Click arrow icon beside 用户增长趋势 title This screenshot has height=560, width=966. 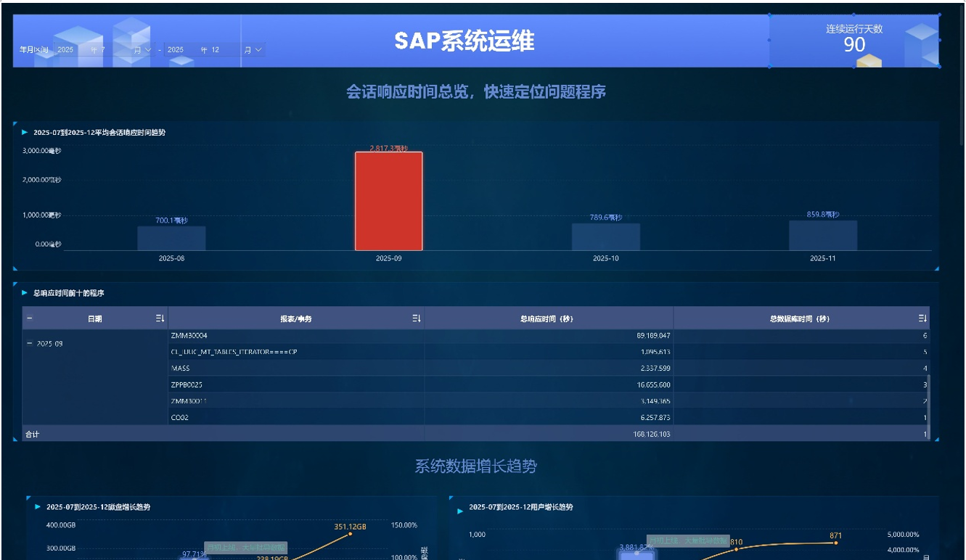point(461,510)
